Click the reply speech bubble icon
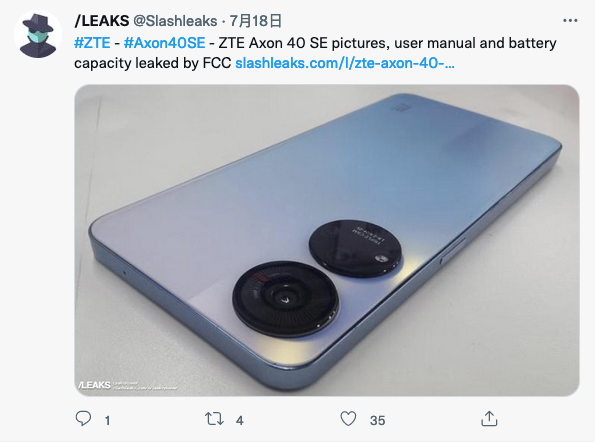 (83, 419)
